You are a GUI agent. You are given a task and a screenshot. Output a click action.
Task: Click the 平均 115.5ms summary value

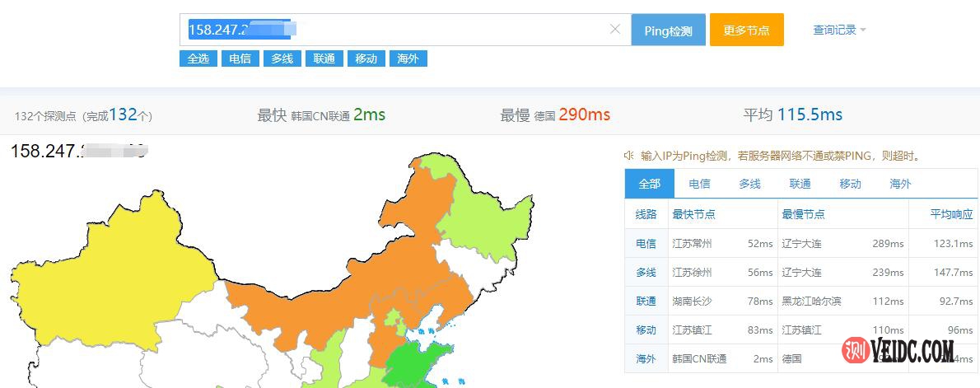click(x=810, y=115)
